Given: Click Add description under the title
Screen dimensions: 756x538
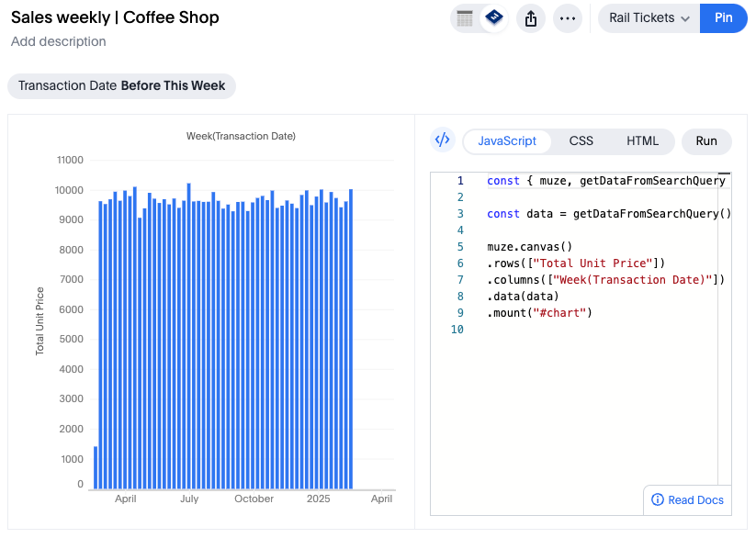Looking at the screenshot, I should pyautogui.click(x=57, y=41).
